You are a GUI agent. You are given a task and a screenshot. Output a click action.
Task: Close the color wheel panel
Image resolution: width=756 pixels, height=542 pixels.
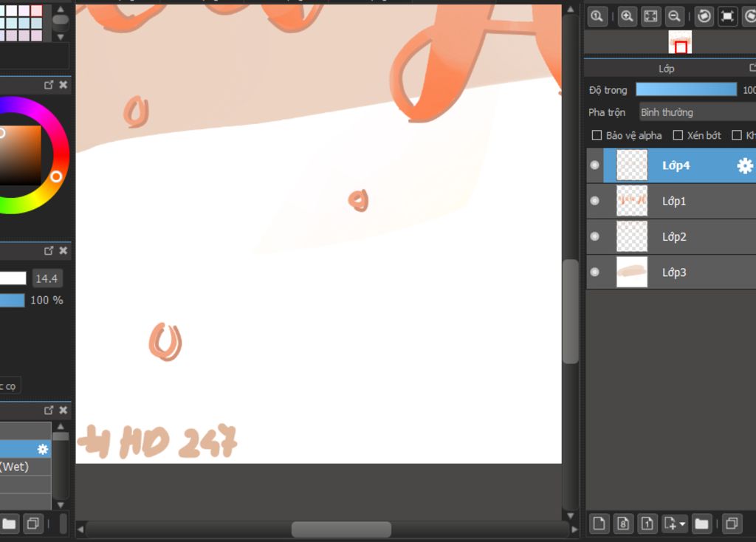(63, 85)
